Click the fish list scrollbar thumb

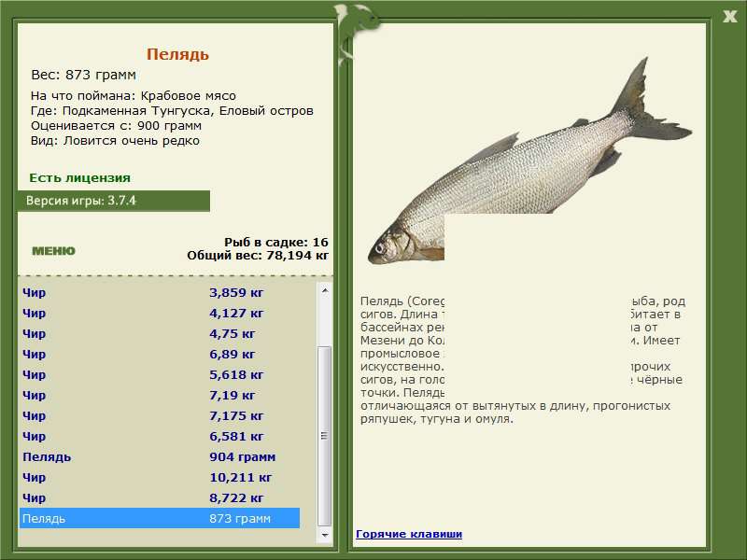tap(324, 436)
